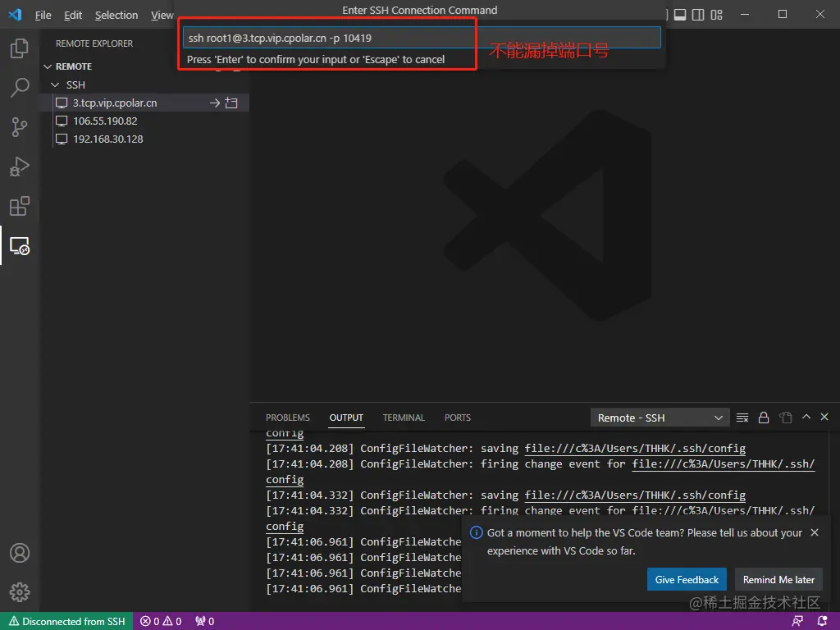Close the bottom panel
Viewport: 840px width, 630px height.
pos(824,417)
